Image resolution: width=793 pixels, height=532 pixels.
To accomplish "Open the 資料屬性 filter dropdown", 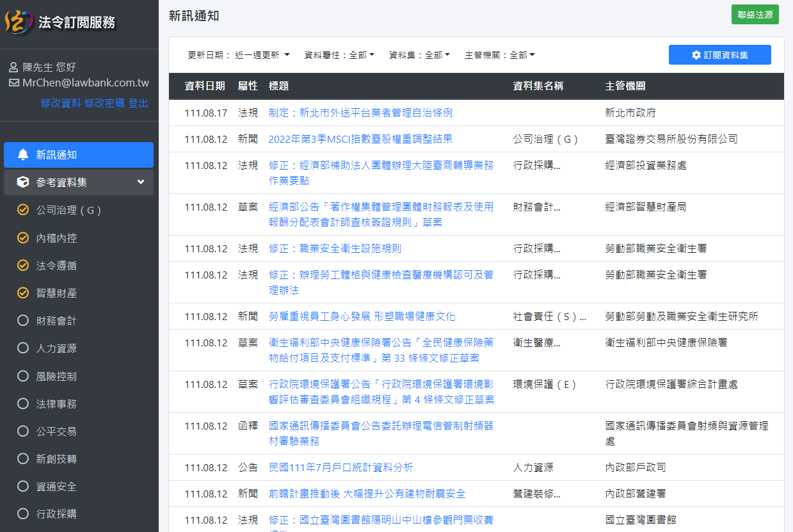I will click(339, 55).
